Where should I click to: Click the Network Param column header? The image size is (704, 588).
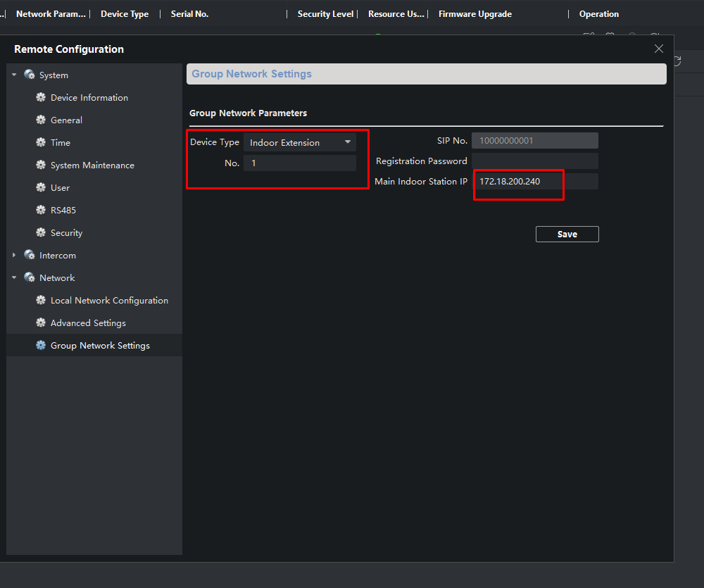51,14
